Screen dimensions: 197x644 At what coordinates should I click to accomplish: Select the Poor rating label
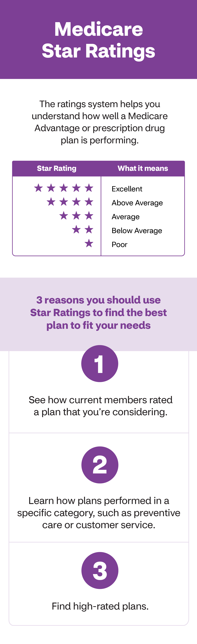coord(119,245)
